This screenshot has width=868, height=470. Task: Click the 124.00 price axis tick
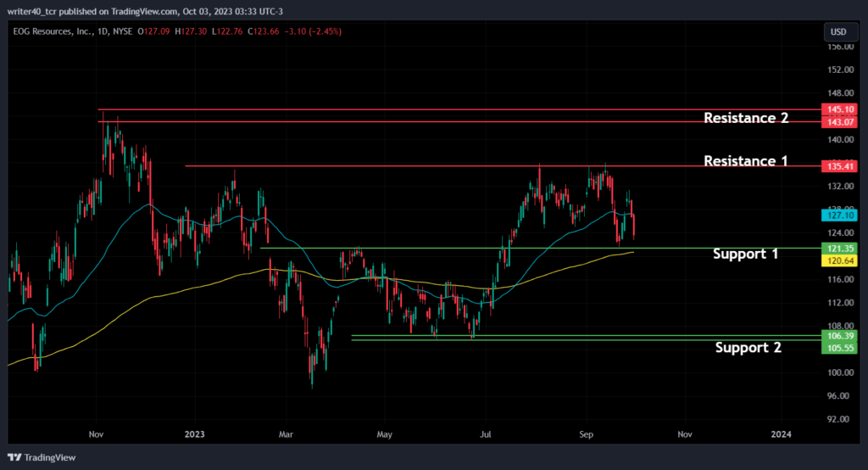tap(840, 232)
